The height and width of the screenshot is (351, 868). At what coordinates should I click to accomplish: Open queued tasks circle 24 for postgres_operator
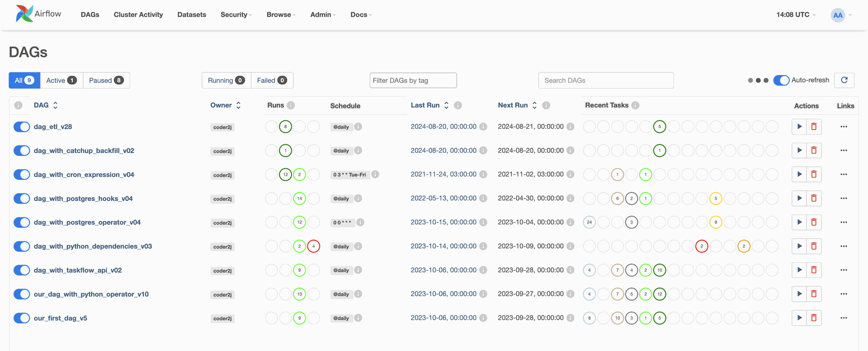click(590, 222)
